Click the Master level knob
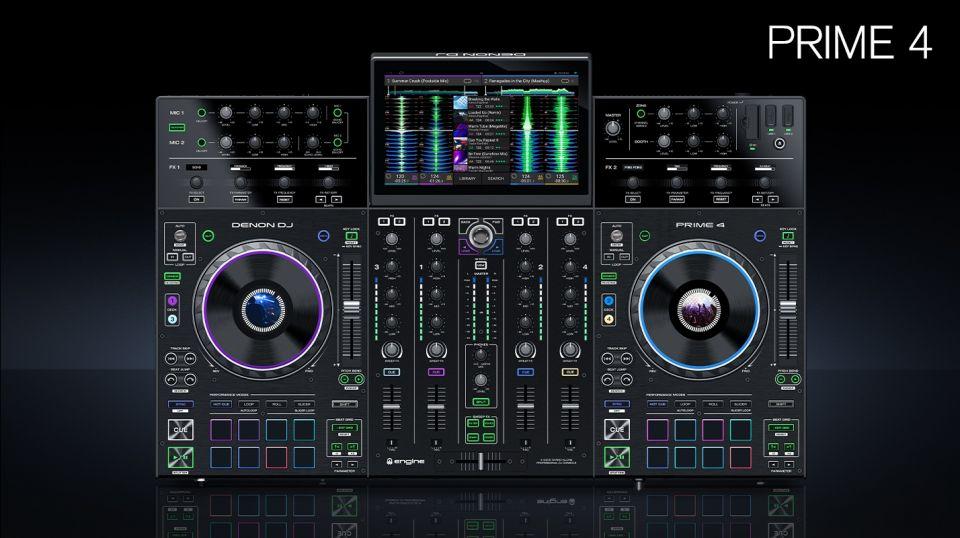Image resolution: width=960 pixels, height=538 pixels. [612, 128]
